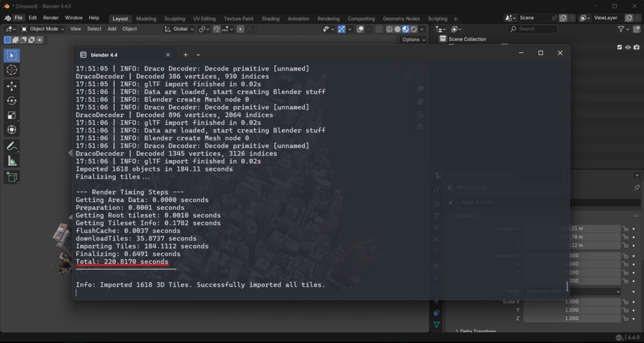Choose the Rotate tool
Viewport: 644px width, 343px height.
click(x=12, y=100)
